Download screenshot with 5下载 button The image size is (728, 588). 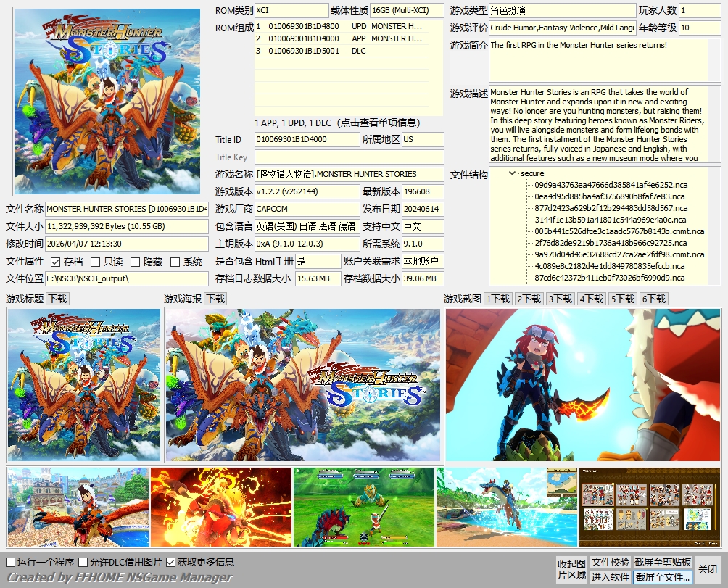click(x=622, y=299)
